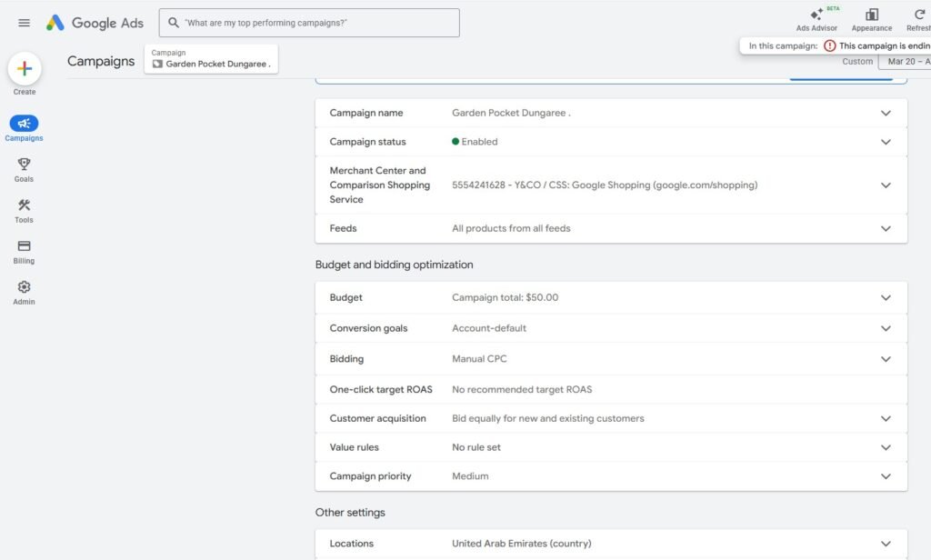Viewport: 931px width, 560px height.
Task: Click the green Enabled status dot
Action: click(455, 141)
